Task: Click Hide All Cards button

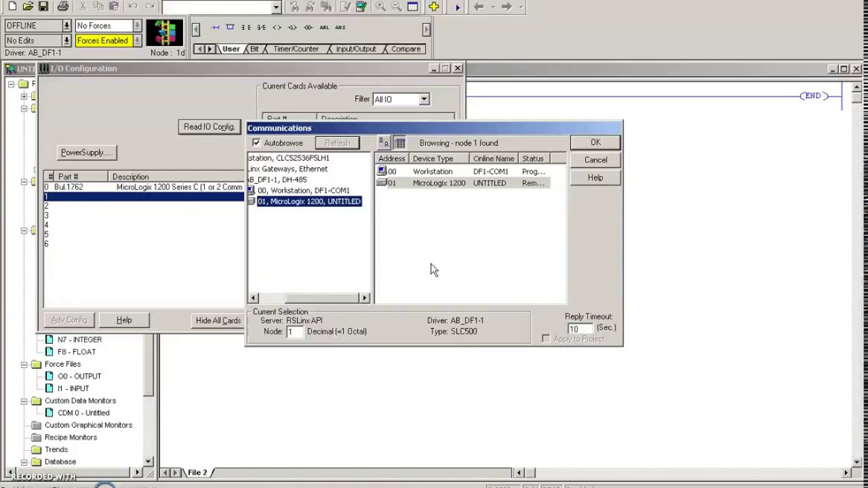Action: point(218,321)
